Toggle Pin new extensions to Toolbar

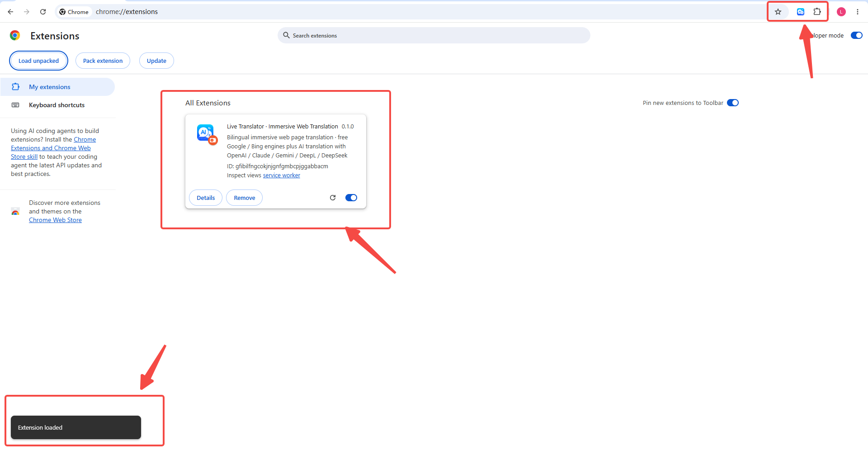[x=733, y=103]
